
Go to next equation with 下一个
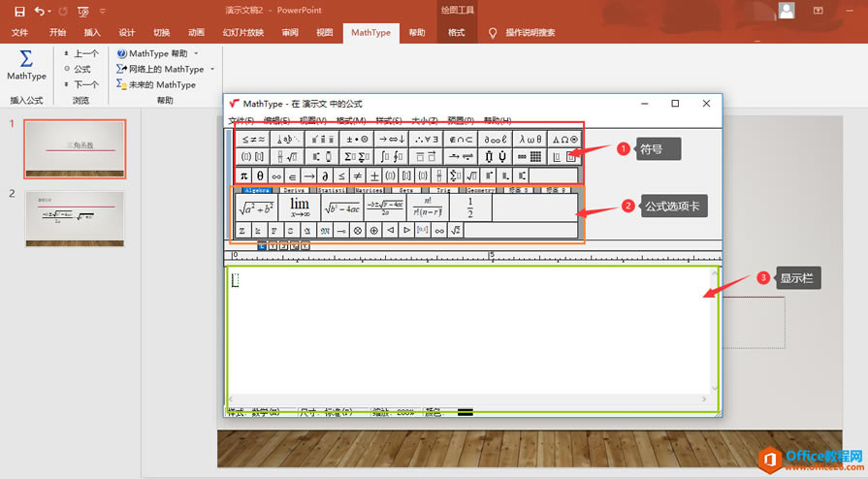point(80,84)
